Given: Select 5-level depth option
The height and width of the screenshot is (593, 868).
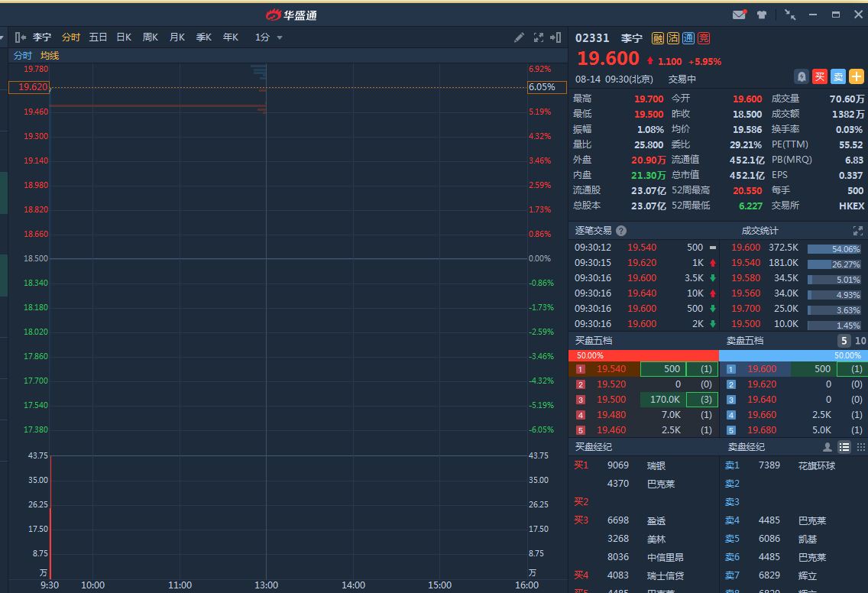Looking at the screenshot, I should (844, 341).
